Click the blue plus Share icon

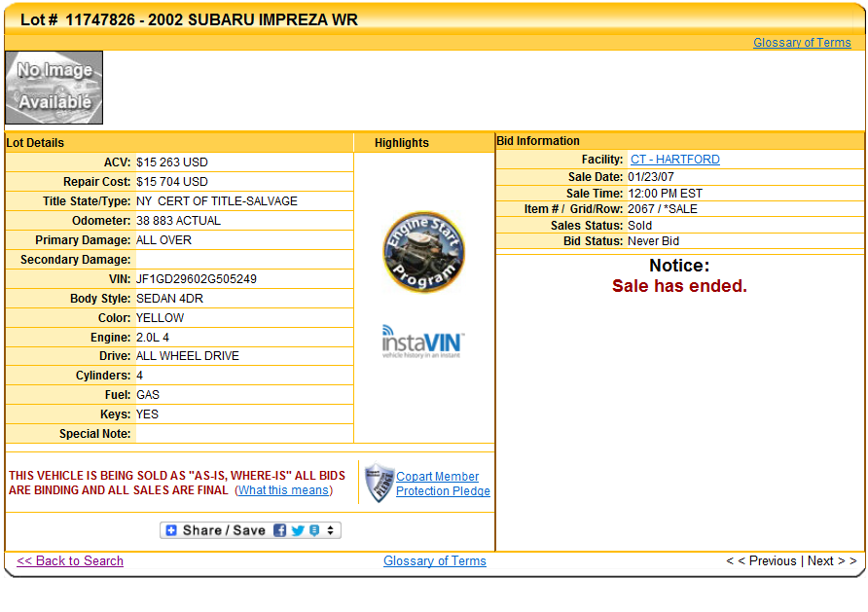click(x=171, y=530)
